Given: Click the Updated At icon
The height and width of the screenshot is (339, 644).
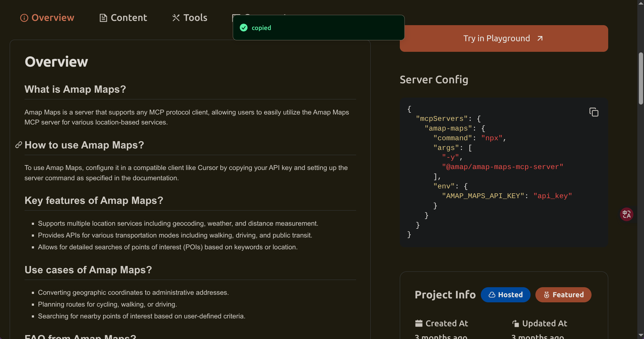Looking at the screenshot, I should click(515, 324).
